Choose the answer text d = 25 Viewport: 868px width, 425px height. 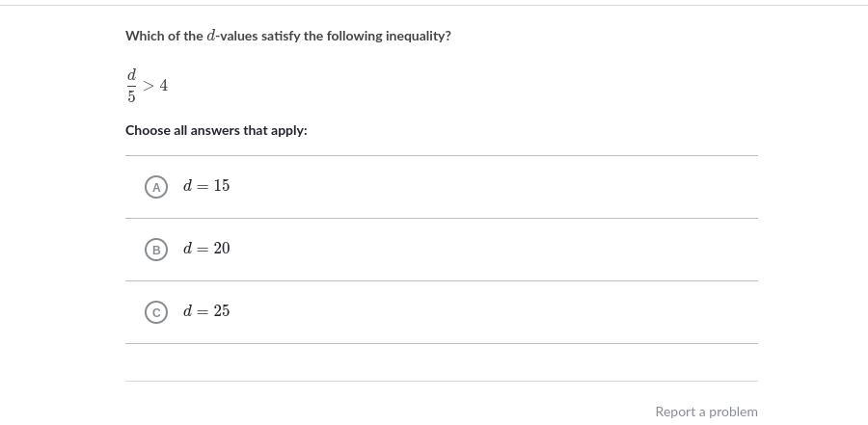coord(206,311)
